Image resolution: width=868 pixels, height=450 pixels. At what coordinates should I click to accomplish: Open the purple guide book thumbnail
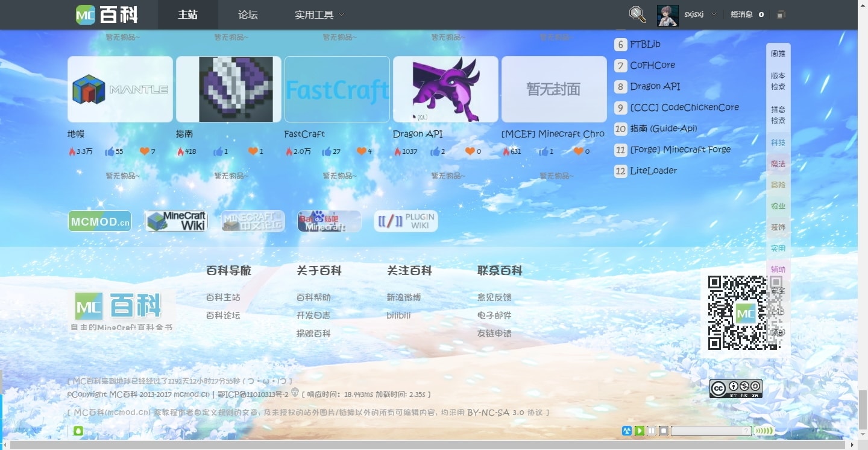228,89
